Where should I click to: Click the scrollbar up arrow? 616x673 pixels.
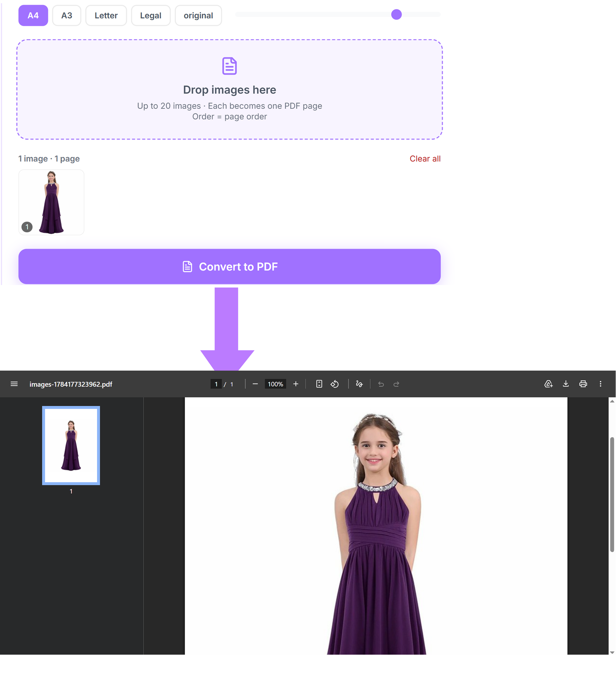click(x=612, y=401)
